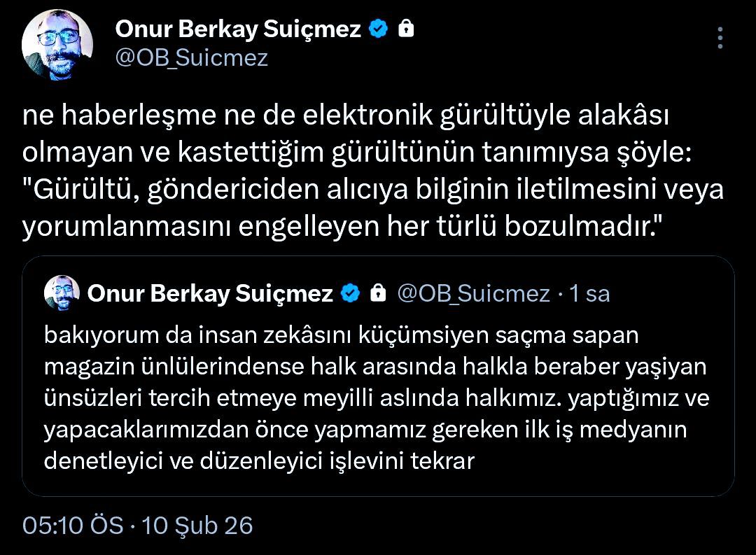
Task: Click the main tweet line starting "olmayan ve kastettiğim"
Action: (357, 154)
